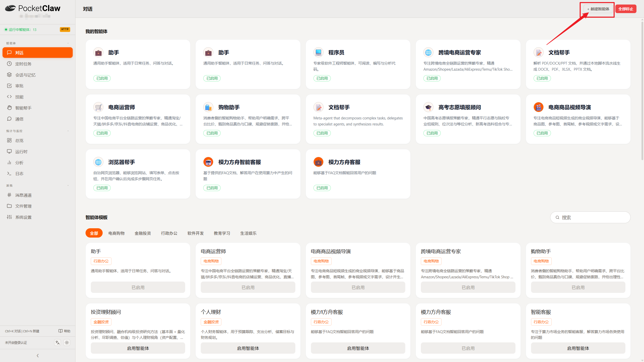Click 已启用 badge on 程序员 card
Screen dimensions: 644x362
322,78
